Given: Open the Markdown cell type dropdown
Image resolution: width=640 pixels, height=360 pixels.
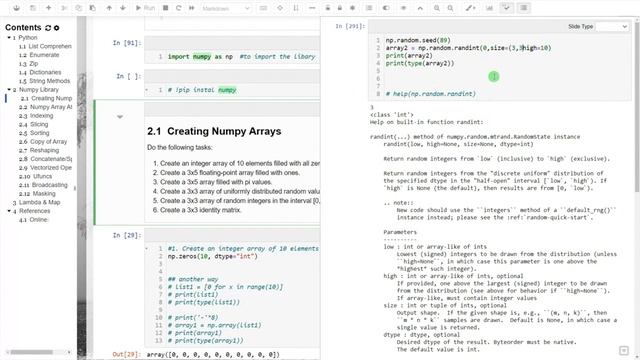Looking at the screenshot, I should pos(226,8).
